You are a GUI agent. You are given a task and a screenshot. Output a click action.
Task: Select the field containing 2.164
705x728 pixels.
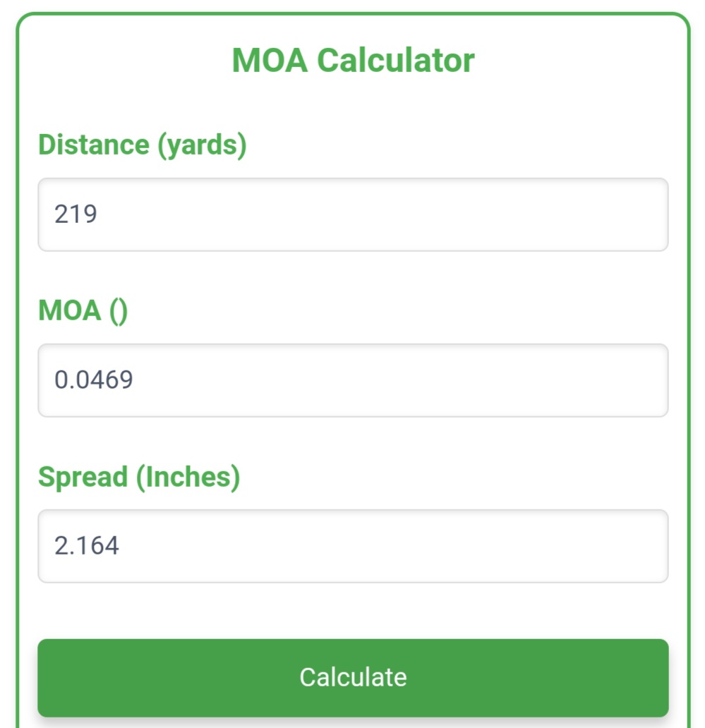pos(353,546)
